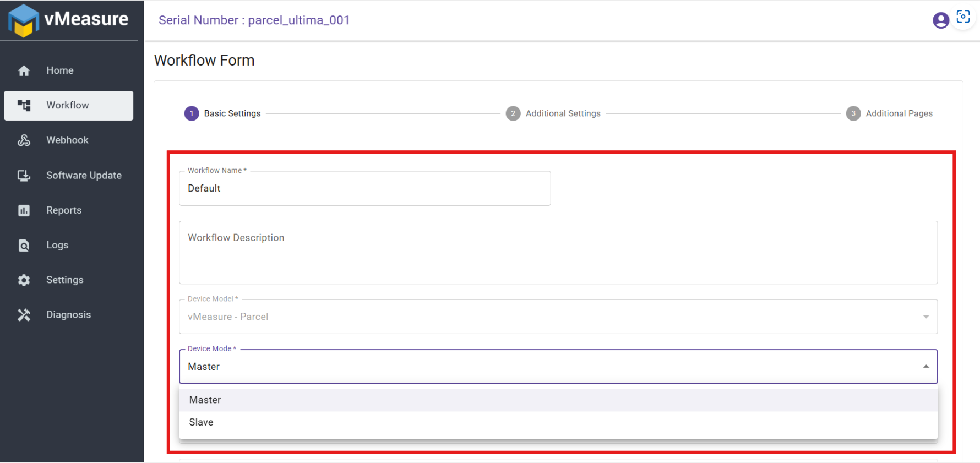This screenshot has height=463, width=980.
Task: Click the Reports bar chart icon
Action: (x=24, y=210)
